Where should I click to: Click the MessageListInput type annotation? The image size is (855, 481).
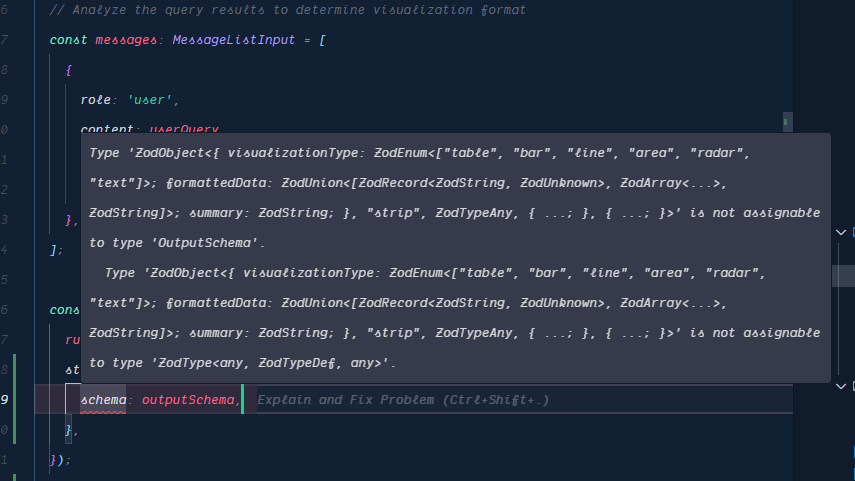pos(240,40)
